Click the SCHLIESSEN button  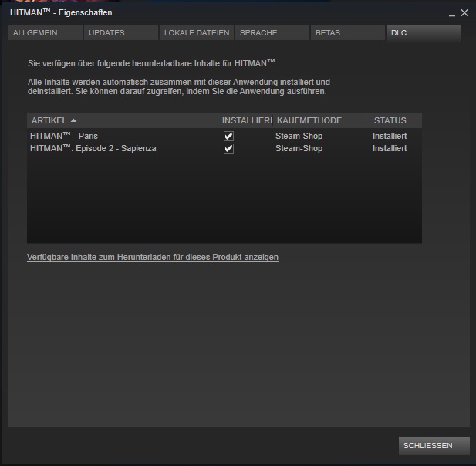point(434,446)
